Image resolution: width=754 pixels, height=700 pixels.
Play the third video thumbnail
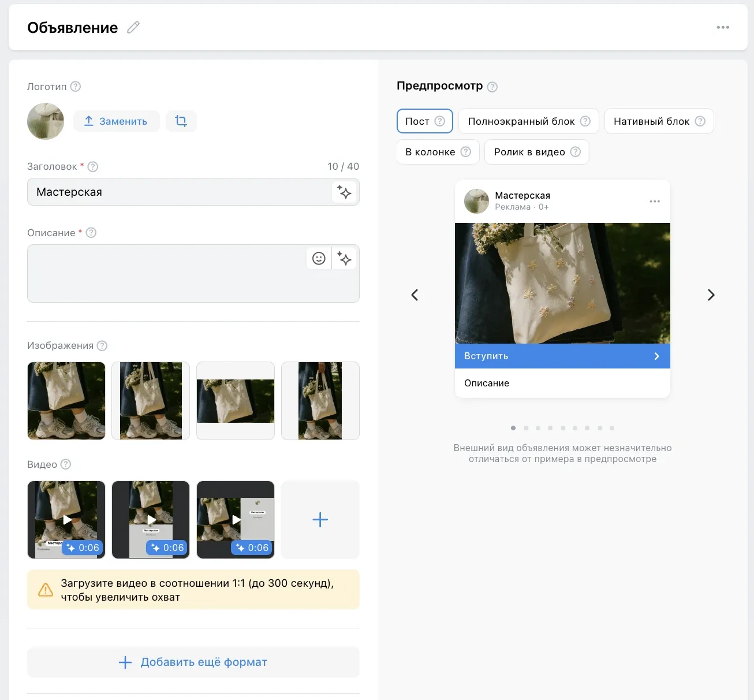(236, 520)
